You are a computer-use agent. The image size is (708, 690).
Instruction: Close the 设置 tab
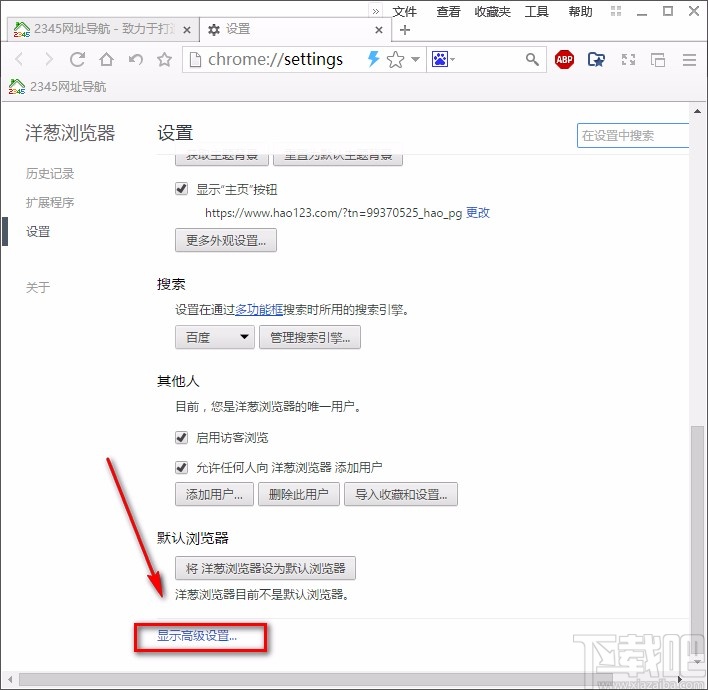379,30
